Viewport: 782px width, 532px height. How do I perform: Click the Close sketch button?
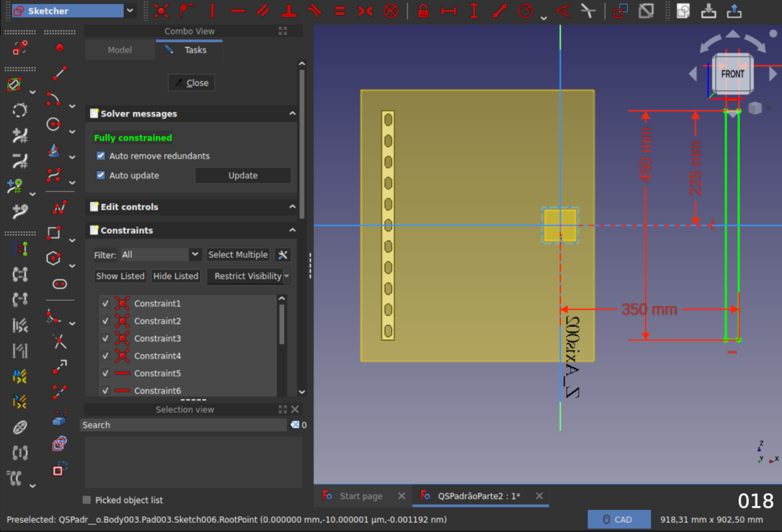(x=192, y=83)
